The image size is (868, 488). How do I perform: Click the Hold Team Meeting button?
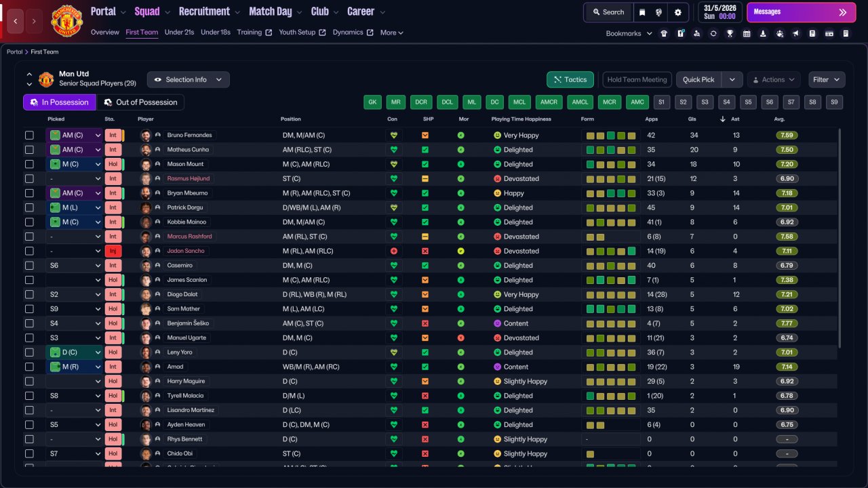pos(637,80)
